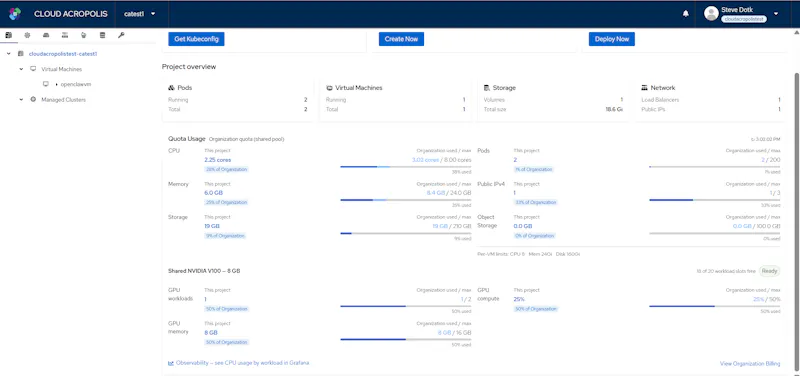This screenshot has height=376, width=800.
Task: Click the Quota Usage heading
Action: [x=187, y=138]
